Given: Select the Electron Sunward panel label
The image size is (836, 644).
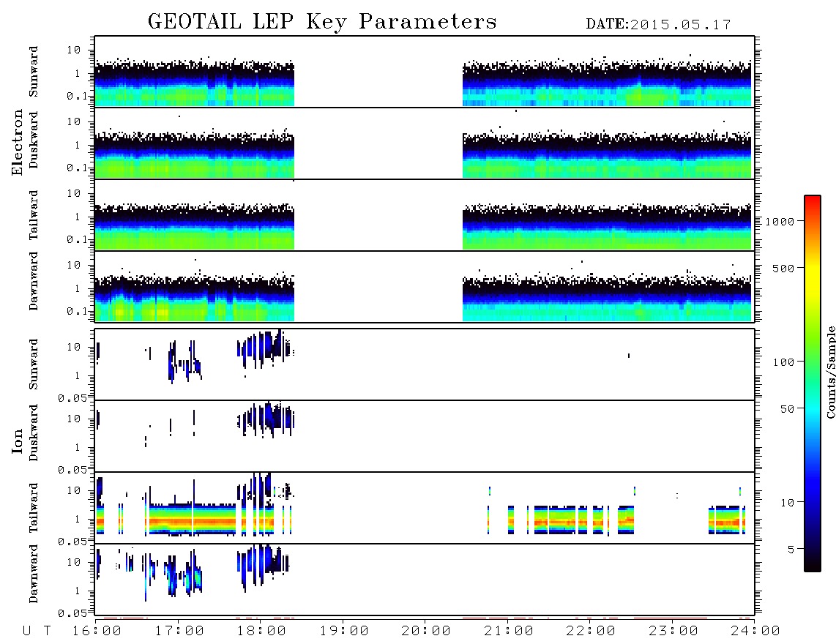Looking at the screenshot, I should (x=34, y=72).
